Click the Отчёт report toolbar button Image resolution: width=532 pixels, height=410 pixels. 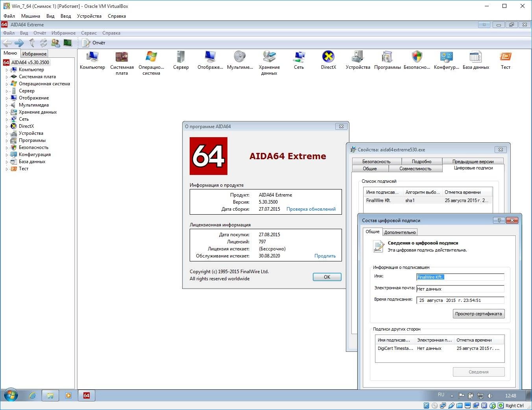point(94,42)
